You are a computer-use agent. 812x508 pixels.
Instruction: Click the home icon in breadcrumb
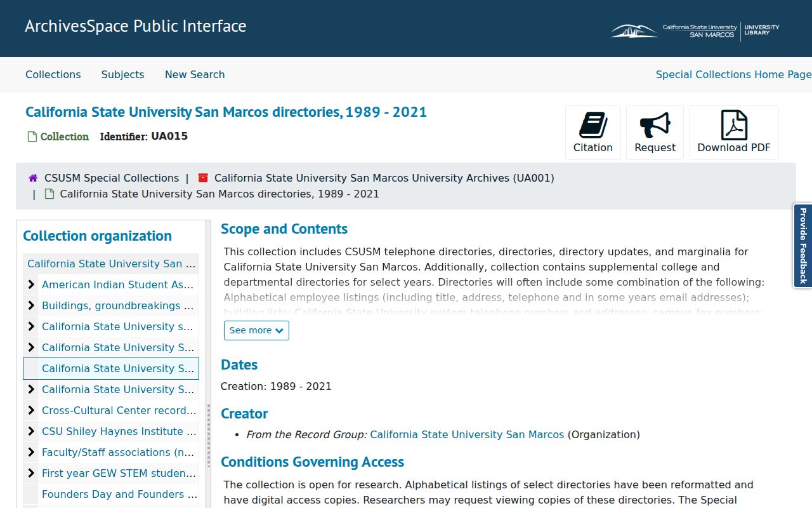(x=33, y=178)
